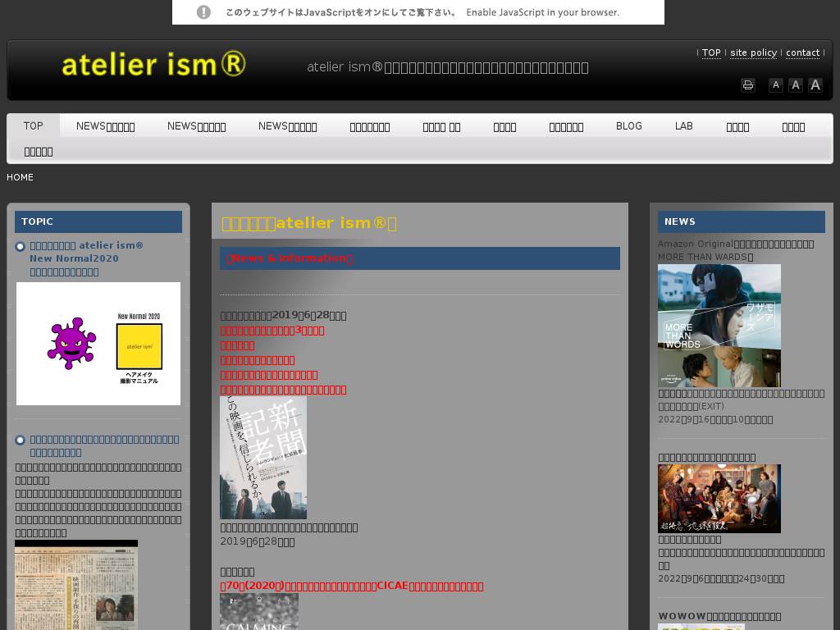Click the TOP link in header corner
840x630 pixels.
pyautogui.click(x=711, y=52)
